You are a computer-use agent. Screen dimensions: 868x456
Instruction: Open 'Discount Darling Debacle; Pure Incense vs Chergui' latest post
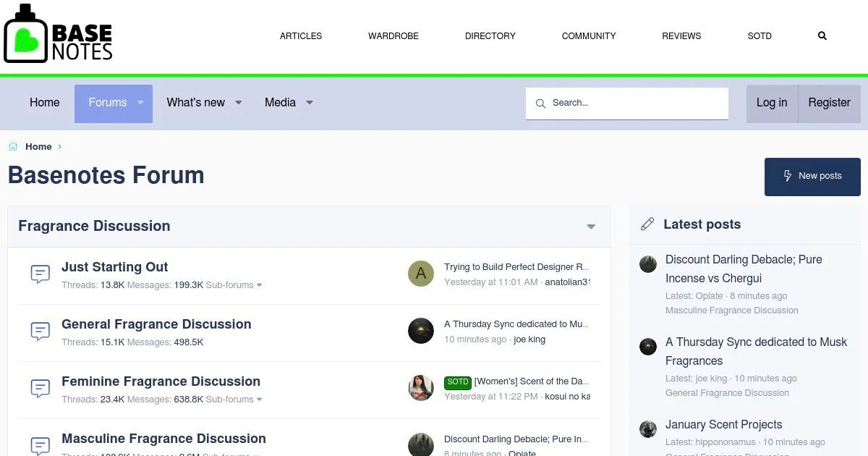click(744, 269)
